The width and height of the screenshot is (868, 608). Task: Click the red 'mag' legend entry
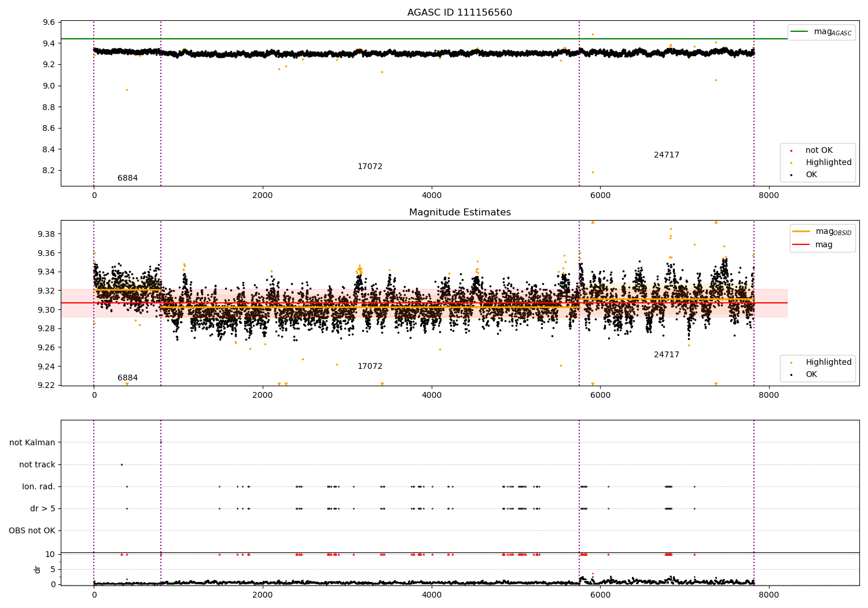[x=812, y=245]
